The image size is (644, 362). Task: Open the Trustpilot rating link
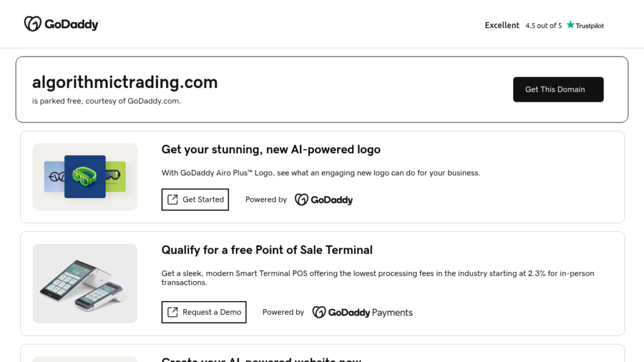pyautogui.click(x=585, y=26)
